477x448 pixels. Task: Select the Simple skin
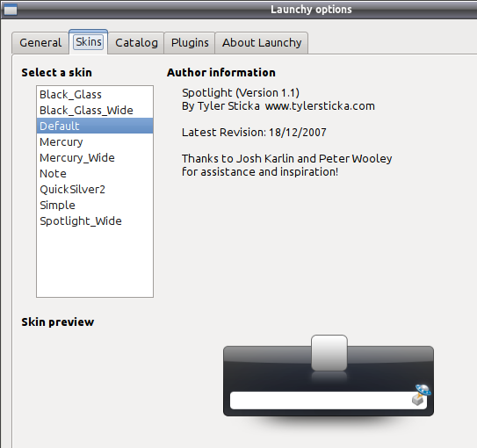95,205
